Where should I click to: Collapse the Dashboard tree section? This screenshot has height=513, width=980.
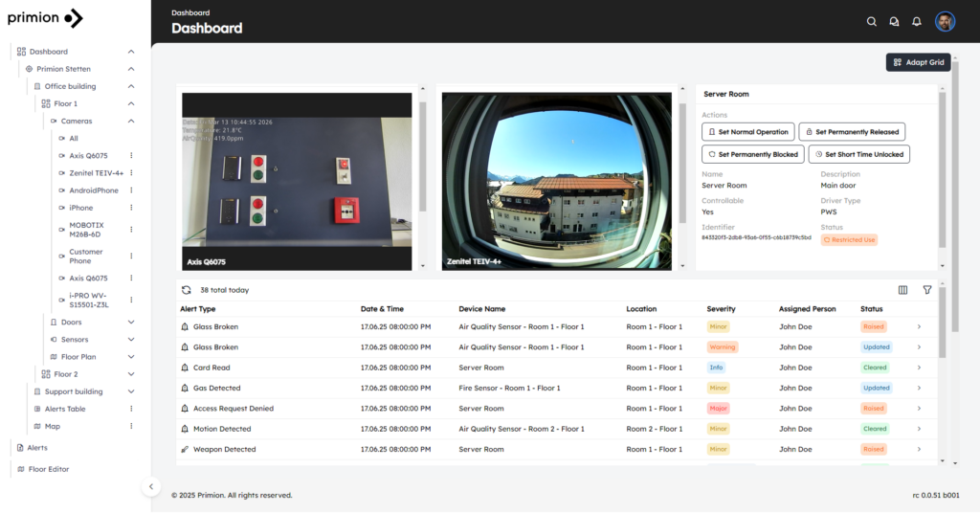pos(131,52)
